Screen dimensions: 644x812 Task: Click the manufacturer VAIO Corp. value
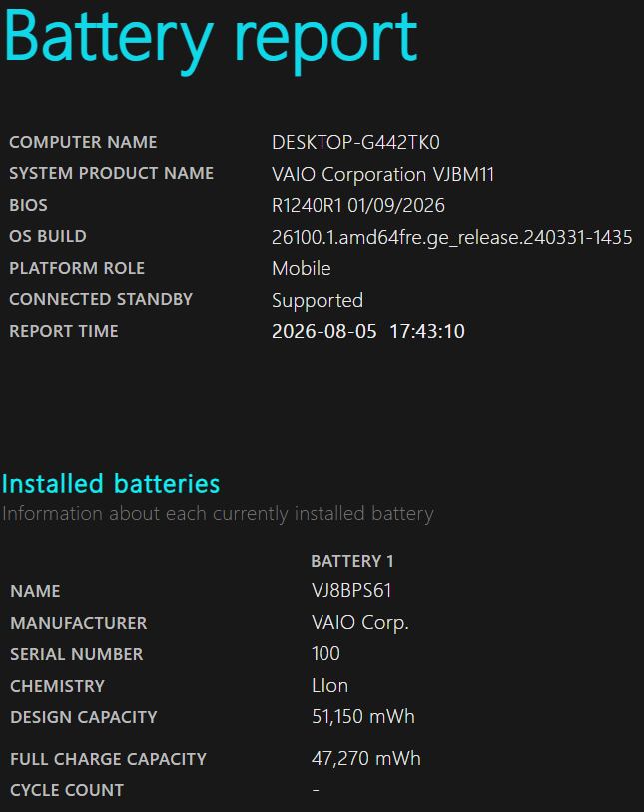[360, 623]
